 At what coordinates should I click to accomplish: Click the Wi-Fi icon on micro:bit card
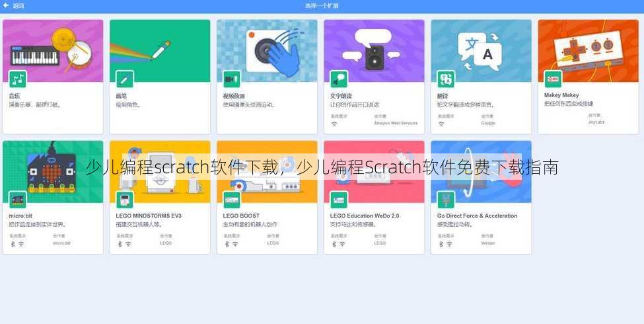(21, 244)
